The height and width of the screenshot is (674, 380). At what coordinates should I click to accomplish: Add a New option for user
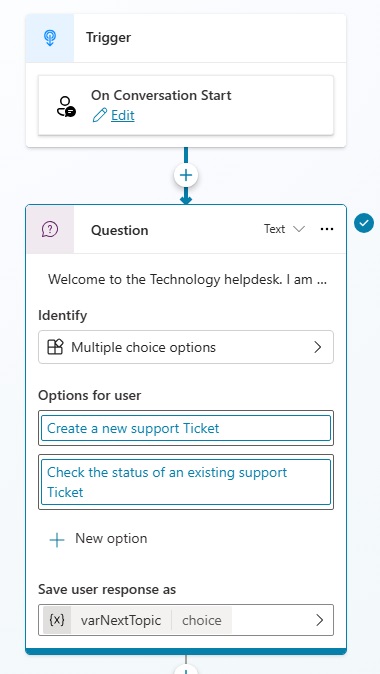pos(98,539)
